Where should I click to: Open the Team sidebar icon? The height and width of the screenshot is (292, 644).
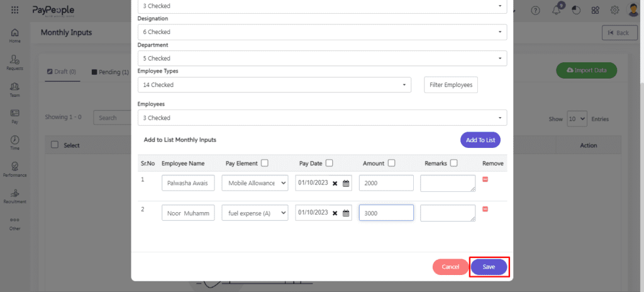[x=14, y=89]
